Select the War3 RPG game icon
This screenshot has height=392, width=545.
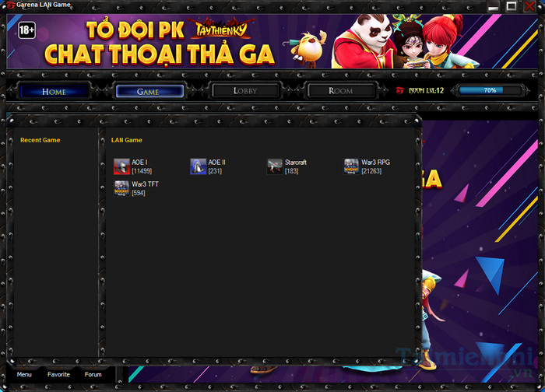tap(351, 166)
